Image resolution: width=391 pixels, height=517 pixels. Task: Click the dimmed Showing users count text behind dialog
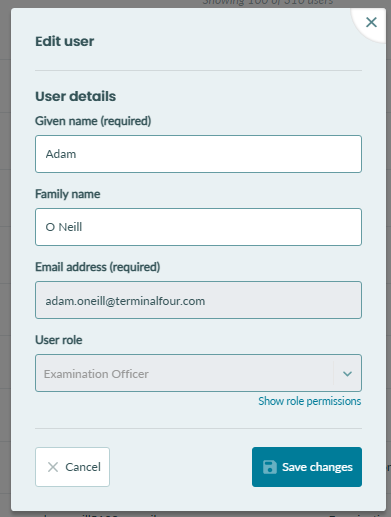click(268, 3)
